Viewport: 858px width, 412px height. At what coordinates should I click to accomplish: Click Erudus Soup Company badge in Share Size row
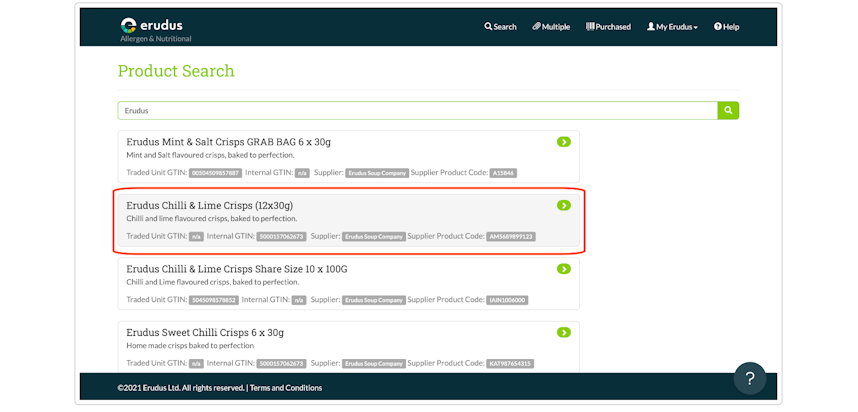tap(374, 300)
